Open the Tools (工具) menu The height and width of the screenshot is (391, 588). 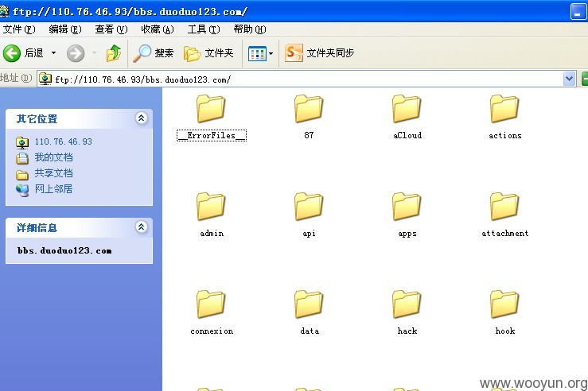203,29
